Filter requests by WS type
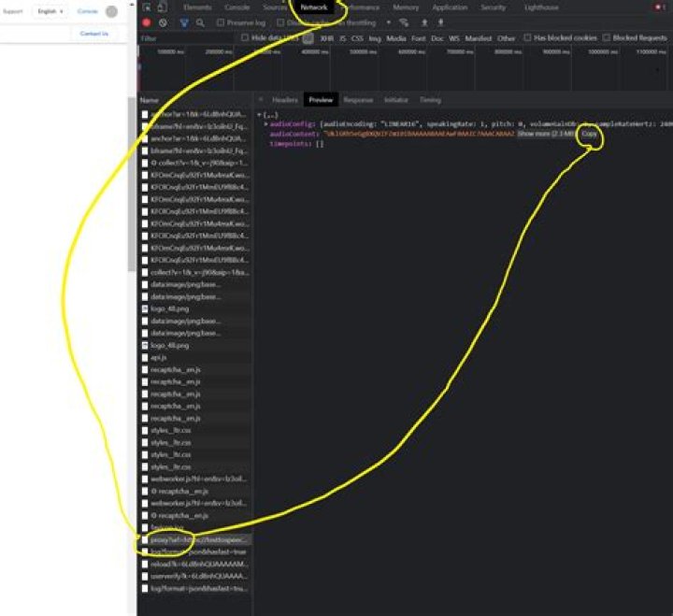The width and height of the screenshot is (673, 616). [454, 38]
